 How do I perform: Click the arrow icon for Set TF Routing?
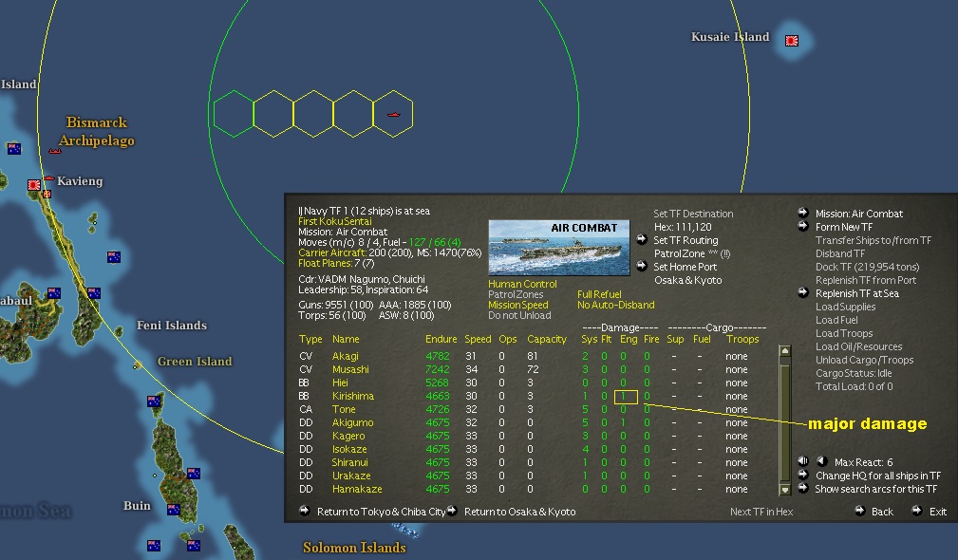(642, 239)
